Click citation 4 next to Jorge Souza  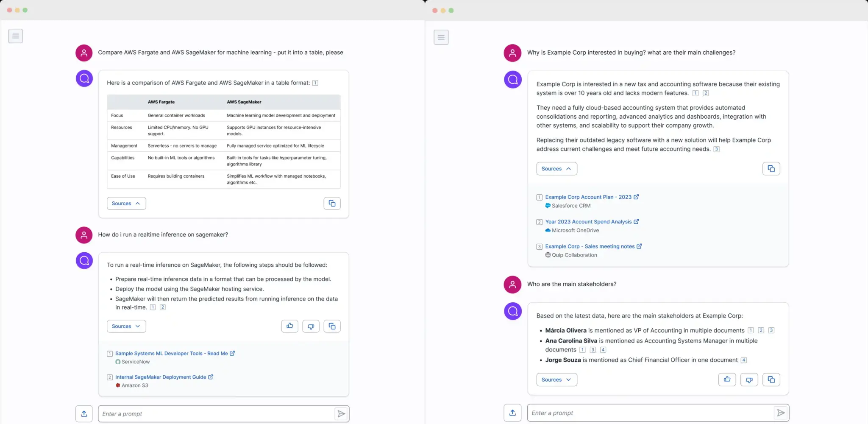pos(744,360)
